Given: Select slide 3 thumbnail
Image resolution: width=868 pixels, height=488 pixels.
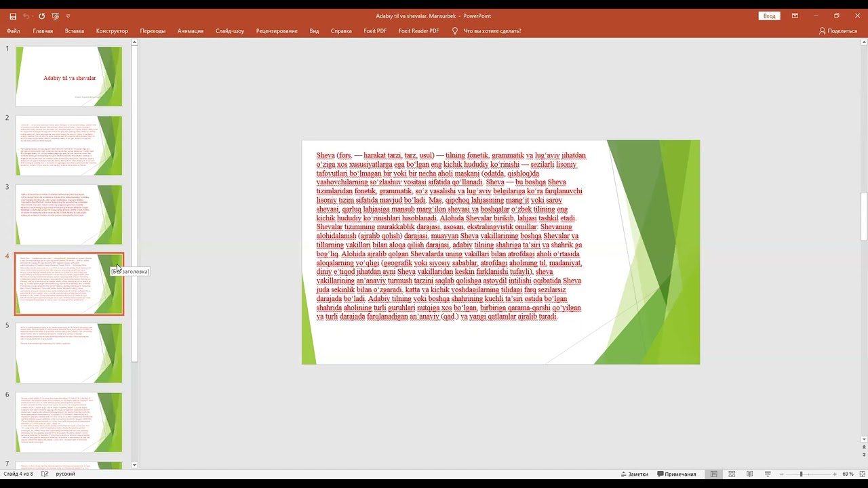Looking at the screenshot, I should tap(69, 214).
